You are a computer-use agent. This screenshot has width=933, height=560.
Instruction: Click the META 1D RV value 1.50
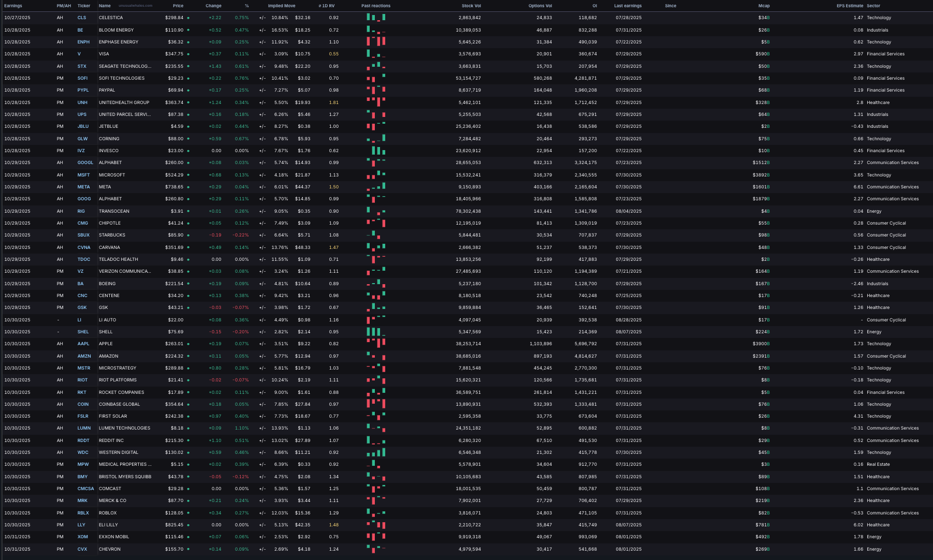pos(333,187)
